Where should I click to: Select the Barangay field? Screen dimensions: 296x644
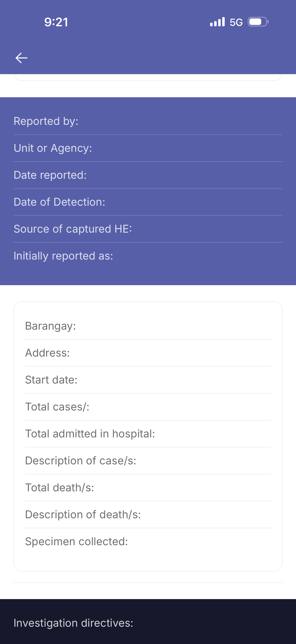pos(148,326)
